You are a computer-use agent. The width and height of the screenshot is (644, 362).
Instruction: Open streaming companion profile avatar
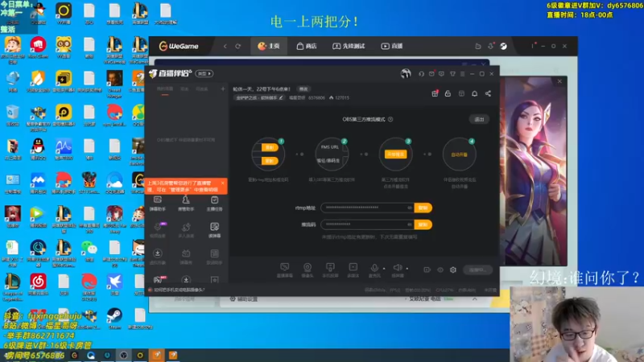tap(406, 73)
